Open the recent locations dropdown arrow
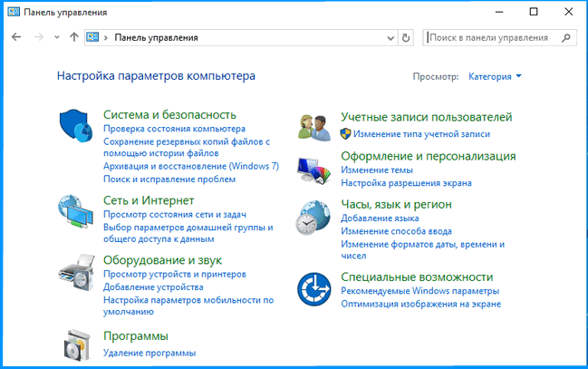The height and width of the screenshot is (369, 588). 56,37
